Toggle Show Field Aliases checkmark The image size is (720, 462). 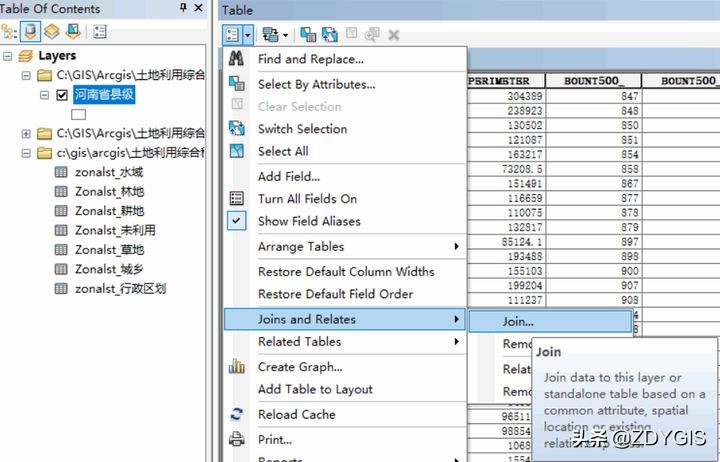point(236,220)
